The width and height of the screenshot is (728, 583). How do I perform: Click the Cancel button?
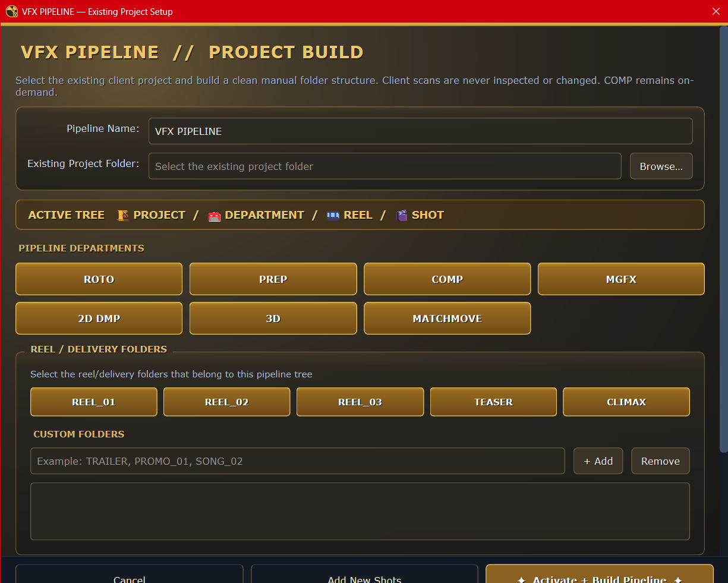130,574
